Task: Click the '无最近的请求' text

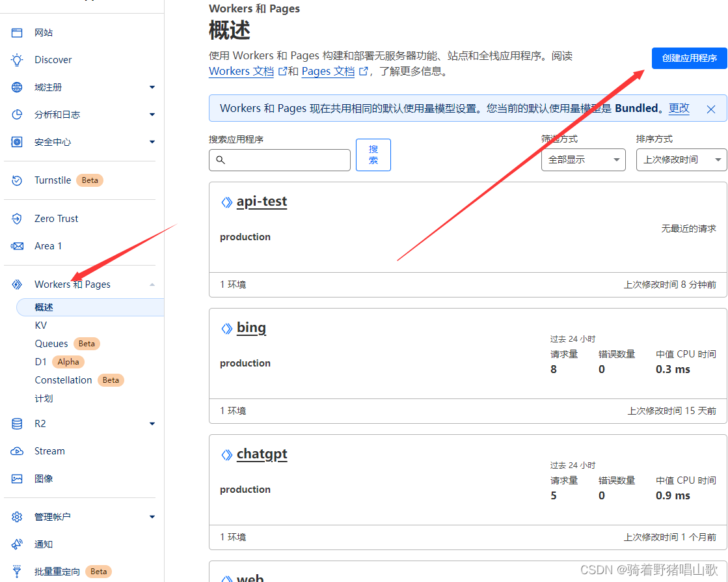Action: pos(688,229)
